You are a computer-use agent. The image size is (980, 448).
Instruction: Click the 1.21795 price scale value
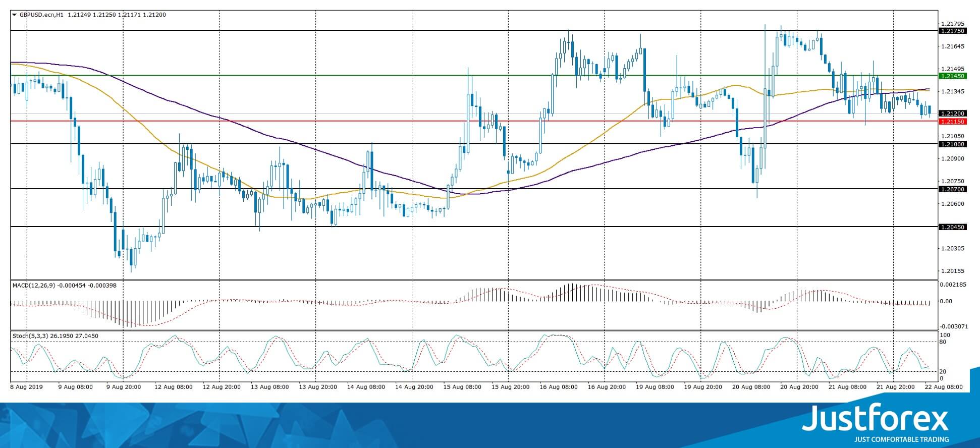953,24
